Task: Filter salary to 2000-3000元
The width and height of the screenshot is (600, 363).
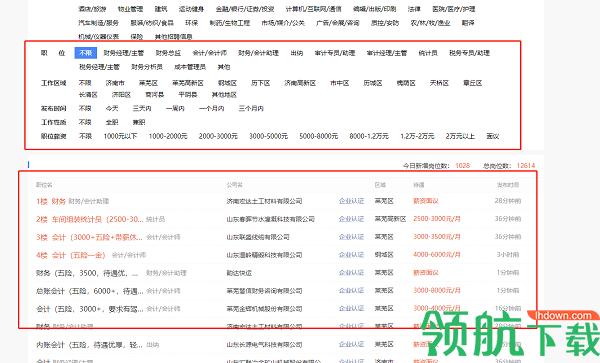Action: 218,136
